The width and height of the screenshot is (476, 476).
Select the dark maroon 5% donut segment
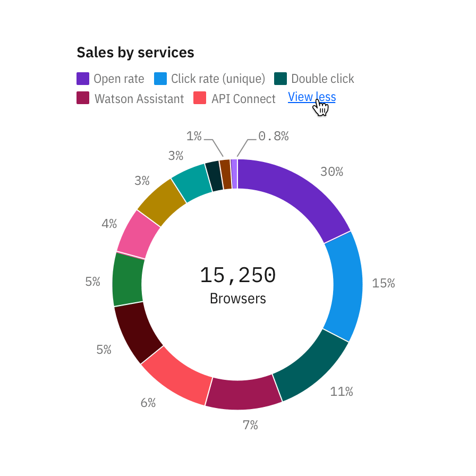coord(137,331)
